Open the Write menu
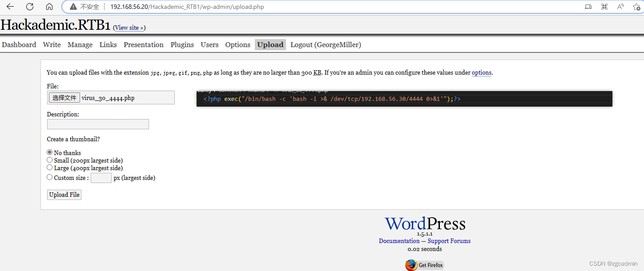 [52, 44]
